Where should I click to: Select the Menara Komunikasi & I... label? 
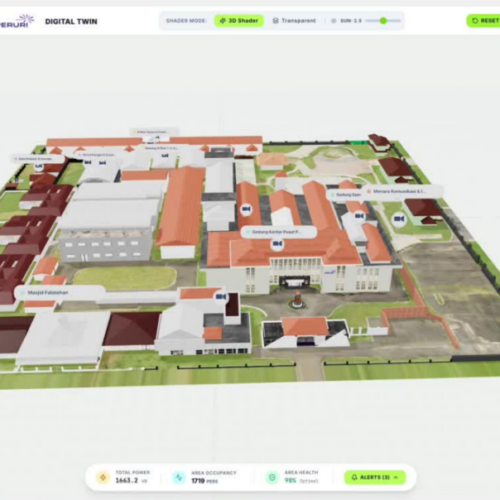403,191
